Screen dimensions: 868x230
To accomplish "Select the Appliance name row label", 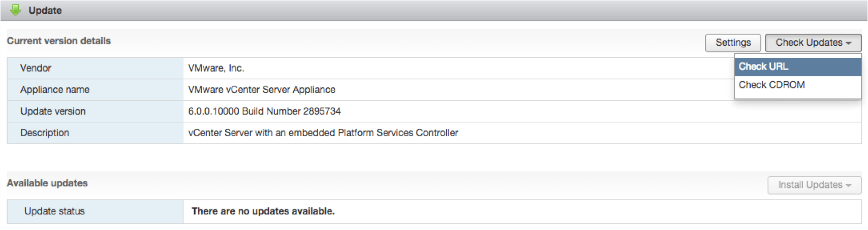I will tap(55, 90).
